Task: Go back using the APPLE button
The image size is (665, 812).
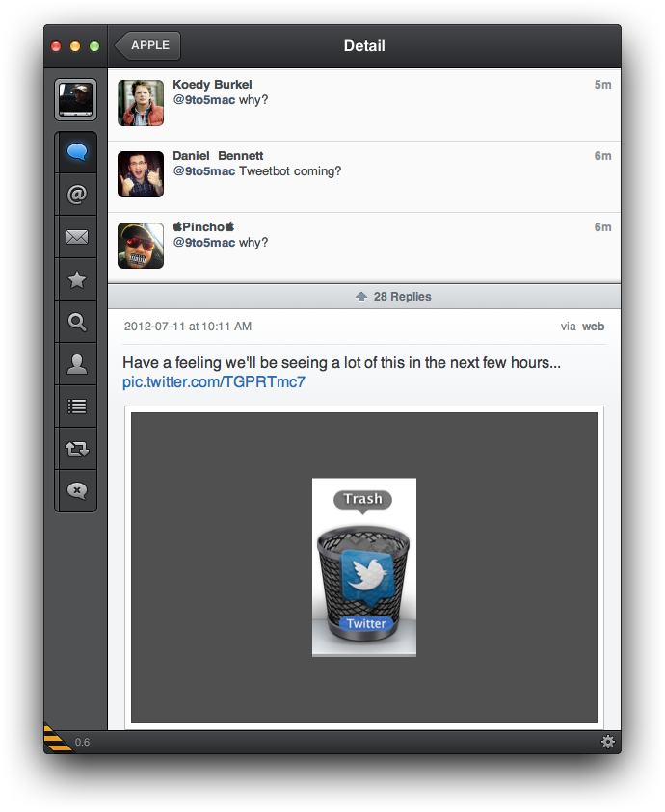Action: (x=148, y=45)
